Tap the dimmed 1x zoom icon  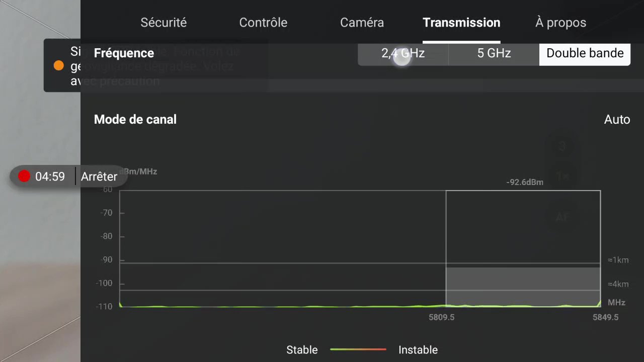(x=562, y=177)
